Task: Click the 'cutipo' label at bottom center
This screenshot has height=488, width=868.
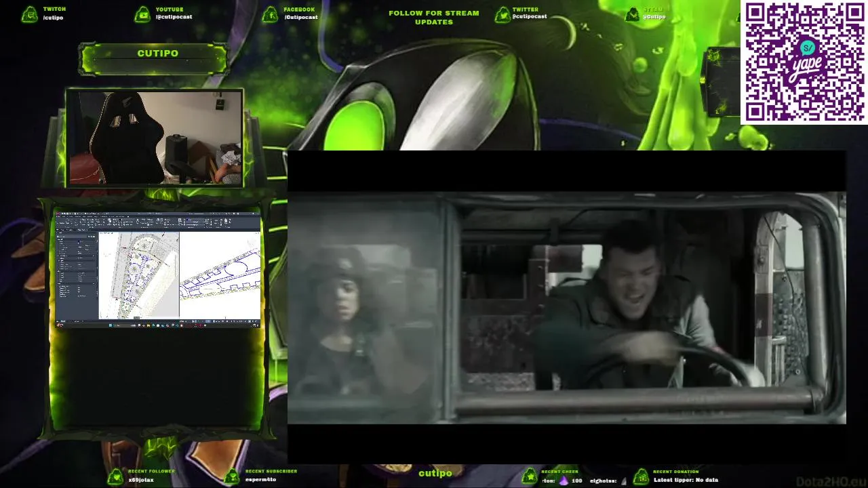Action: [435, 473]
